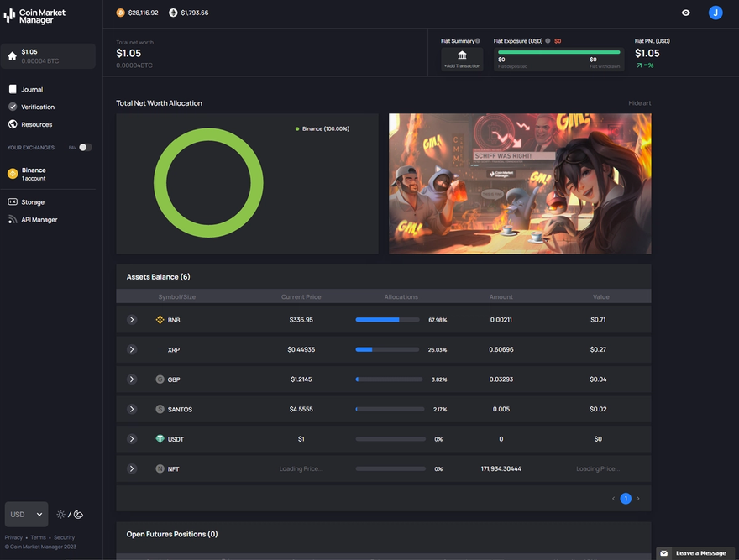Screen dimensions: 739x560
Task: Click the Schiff Was Right artwork image
Action: click(520, 183)
